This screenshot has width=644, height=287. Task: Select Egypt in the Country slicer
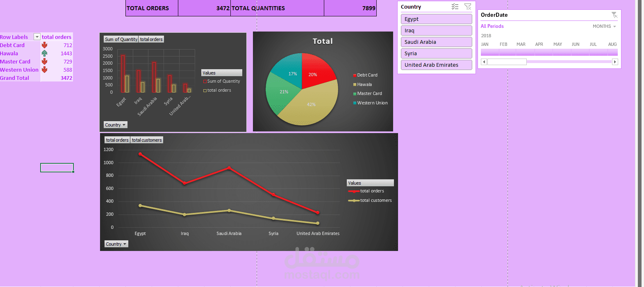click(x=436, y=19)
